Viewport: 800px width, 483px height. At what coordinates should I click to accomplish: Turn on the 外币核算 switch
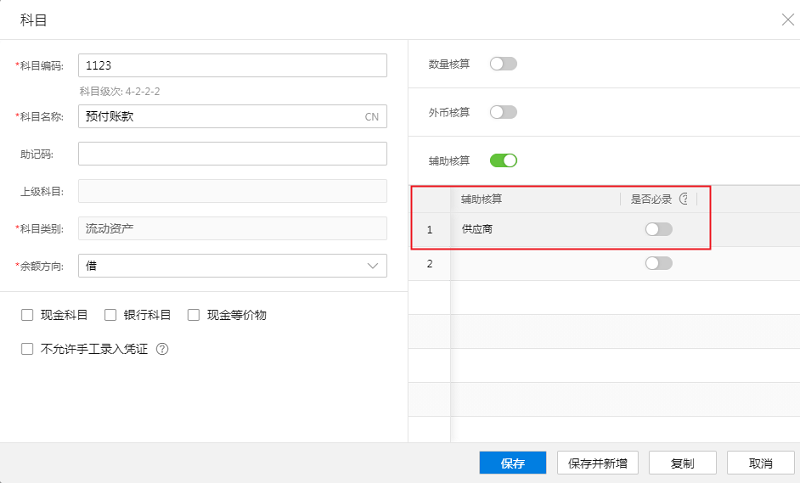click(503, 112)
